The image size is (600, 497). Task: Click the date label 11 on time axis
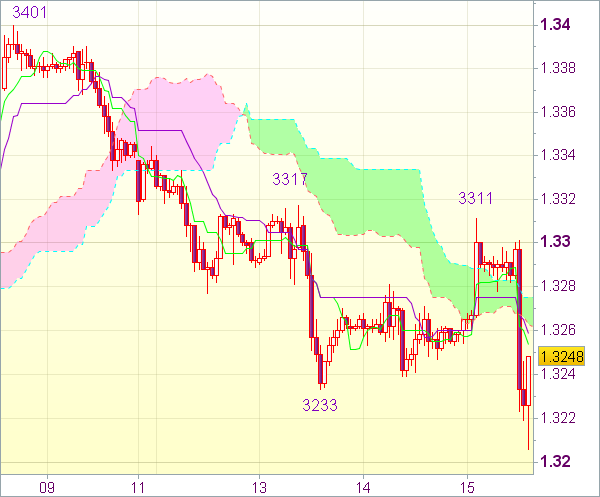pos(138,488)
